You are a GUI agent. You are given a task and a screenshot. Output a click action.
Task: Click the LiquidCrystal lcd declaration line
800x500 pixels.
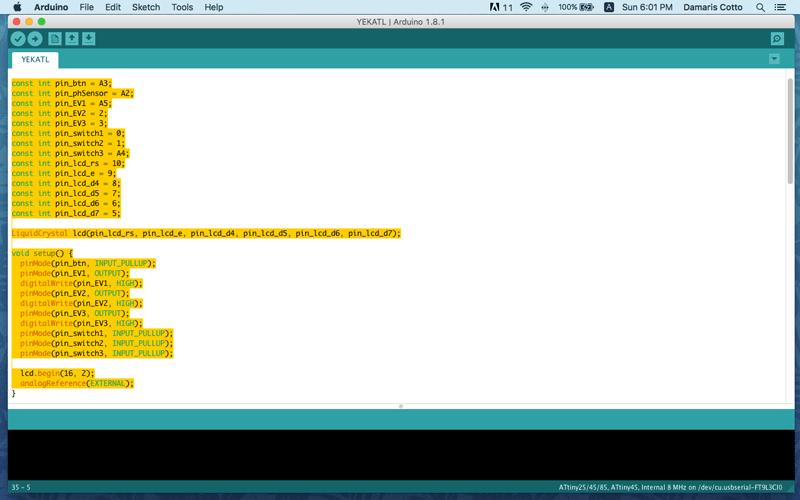(x=206, y=233)
